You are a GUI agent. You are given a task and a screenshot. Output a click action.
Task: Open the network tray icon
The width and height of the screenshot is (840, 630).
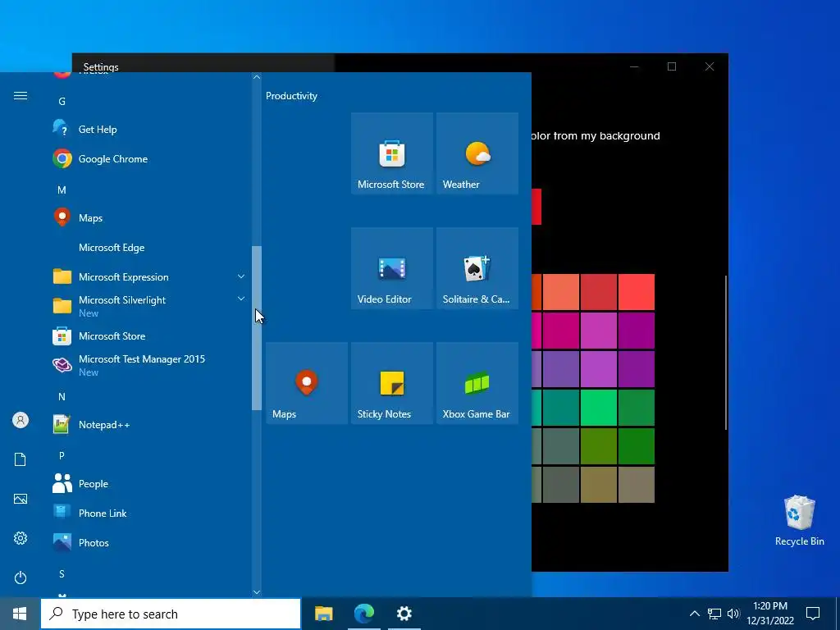[x=714, y=614]
